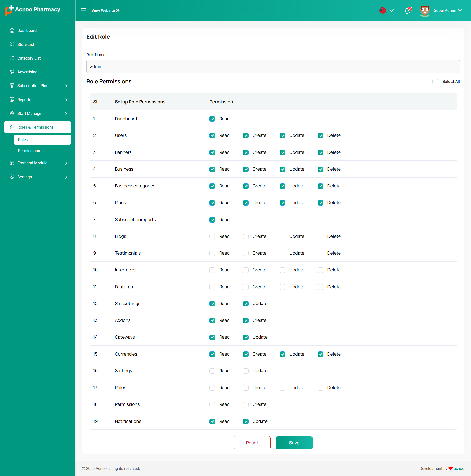The image size is (471, 476).
Task: Open the Permissions submenu item
Action: (29, 151)
